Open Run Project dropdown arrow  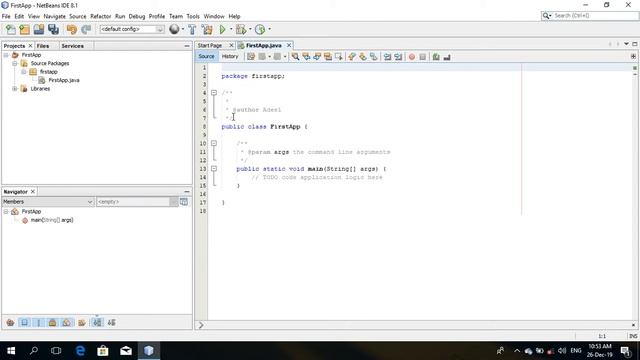pos(231,29)
